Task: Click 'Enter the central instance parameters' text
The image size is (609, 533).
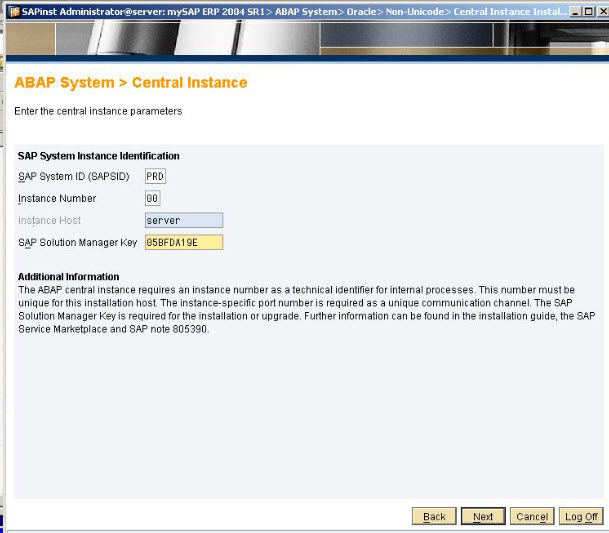Action: click(x=98, y=111)
